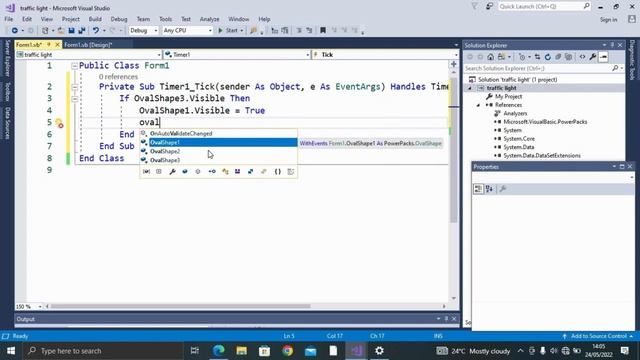Select Microsoft.VisualBasic.PowerPacks reference
Image resolution: width=640 pixels, height=360 pixels.
click(x=545, y=122)
